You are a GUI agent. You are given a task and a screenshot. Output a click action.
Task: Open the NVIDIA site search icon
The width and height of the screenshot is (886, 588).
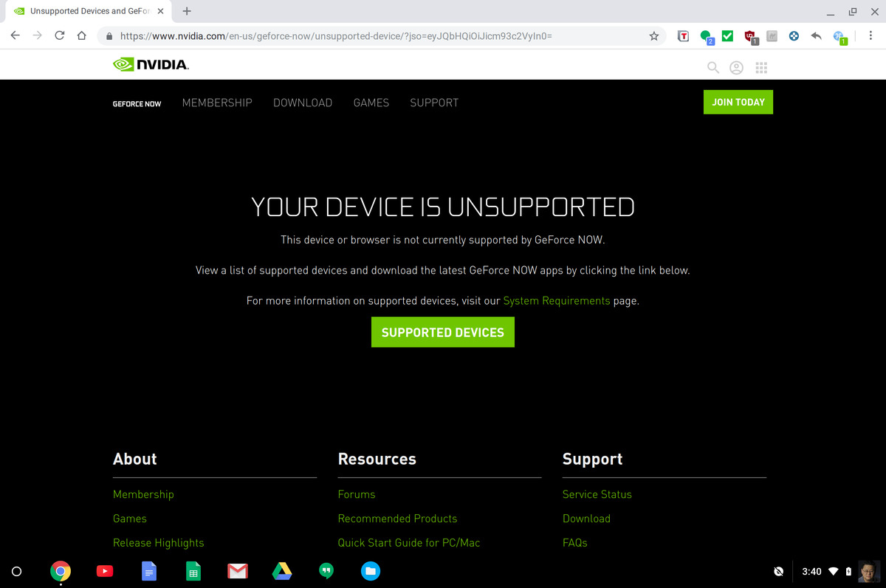[x=713, y=67]
